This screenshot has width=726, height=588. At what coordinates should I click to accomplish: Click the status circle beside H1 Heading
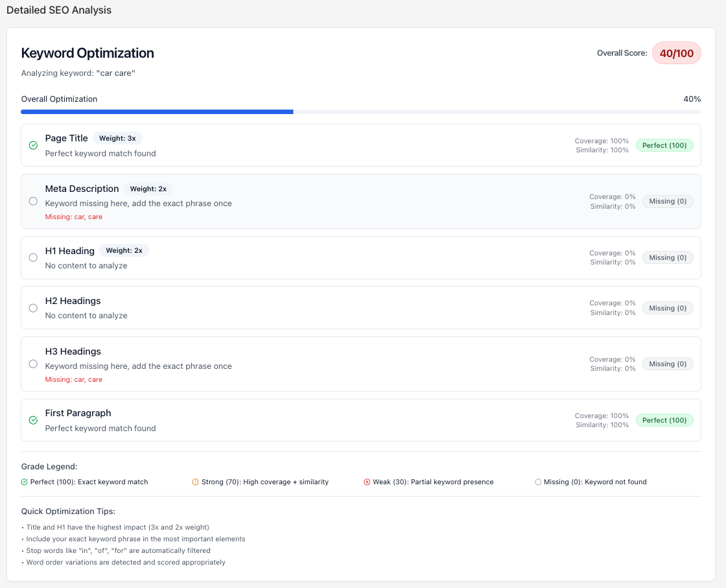[x=33, y=257]
